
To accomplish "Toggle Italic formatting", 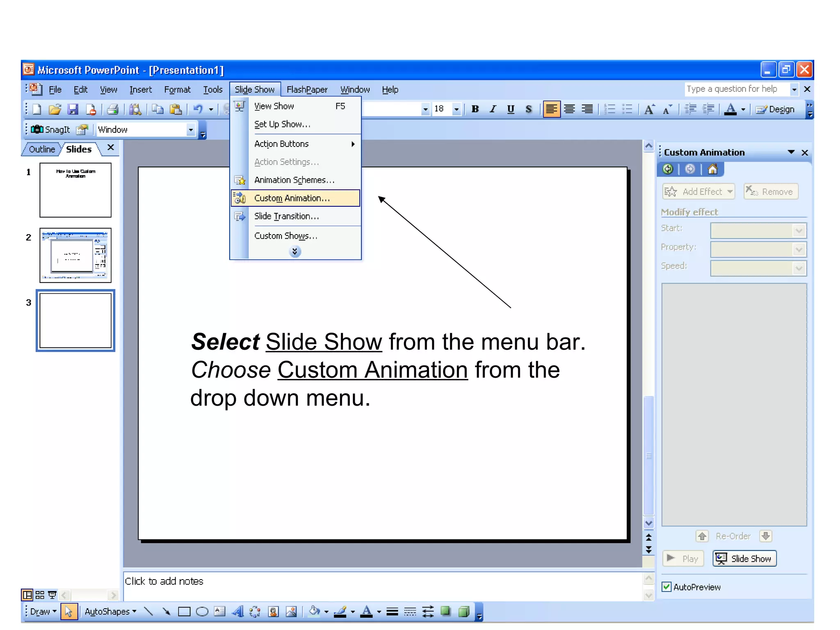I will (x=493, y=109).
